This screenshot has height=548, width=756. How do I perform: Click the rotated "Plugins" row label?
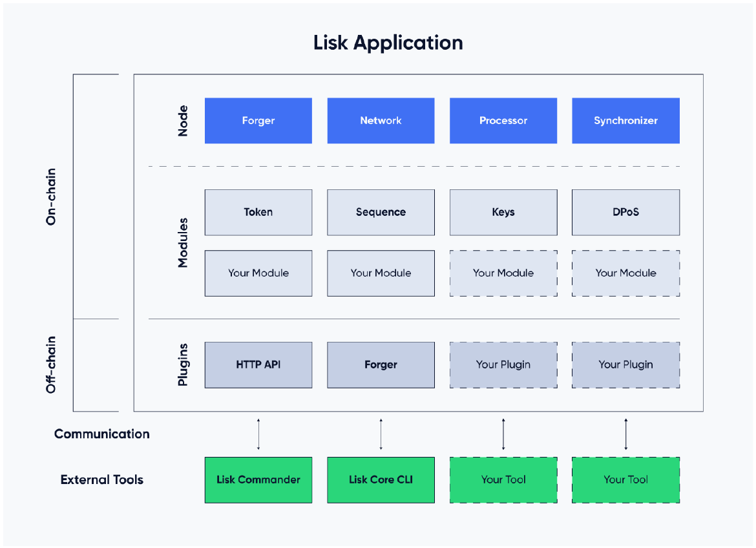coord(183,364)
